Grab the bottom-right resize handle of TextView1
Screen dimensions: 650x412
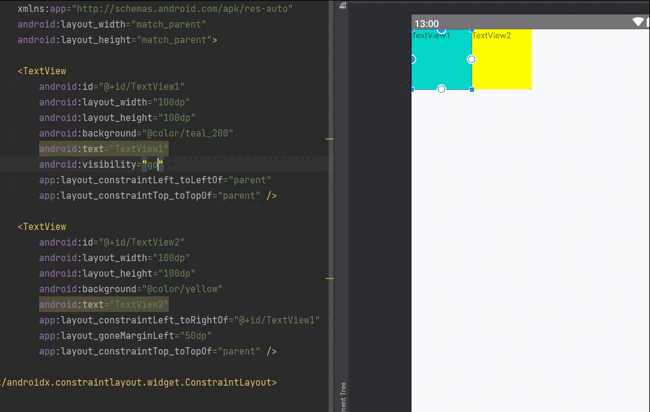(x=472, y=90)
